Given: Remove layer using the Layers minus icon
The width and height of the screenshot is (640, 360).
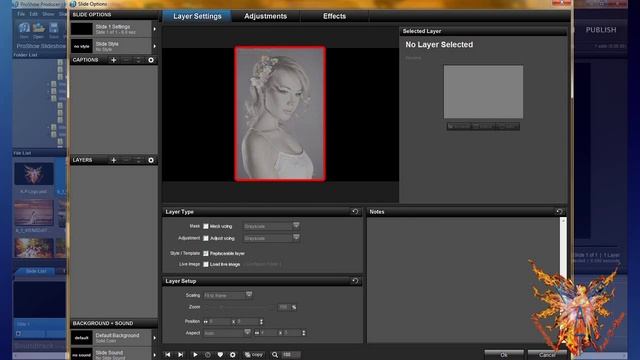Looking at the screenshot, I should pyautogui.click(x=126, y=160).
